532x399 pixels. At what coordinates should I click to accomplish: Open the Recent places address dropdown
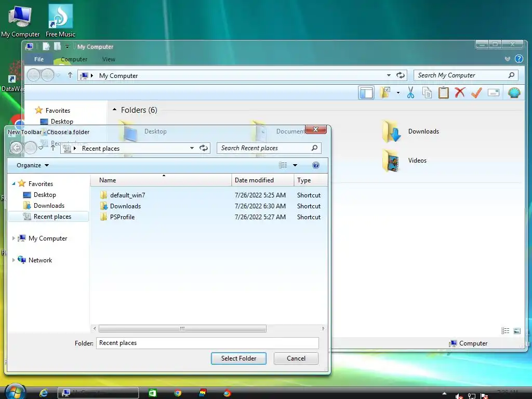point(192,148)
